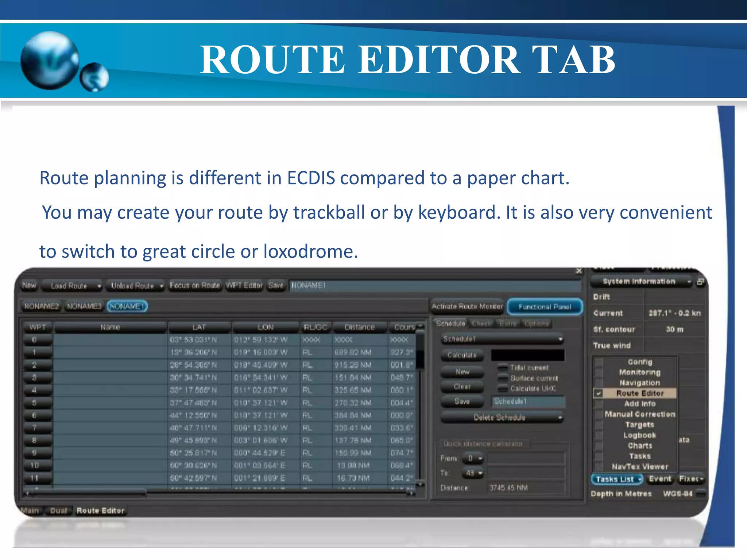The image size is (747, 560).
Task: Click the Event button
Action: click(660, 479)
